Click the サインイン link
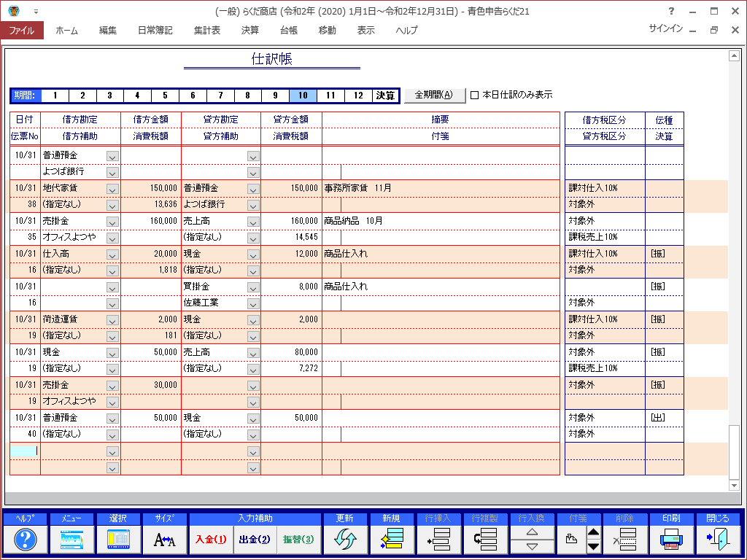This screenshot has width=747, height=560. (665, 29)
